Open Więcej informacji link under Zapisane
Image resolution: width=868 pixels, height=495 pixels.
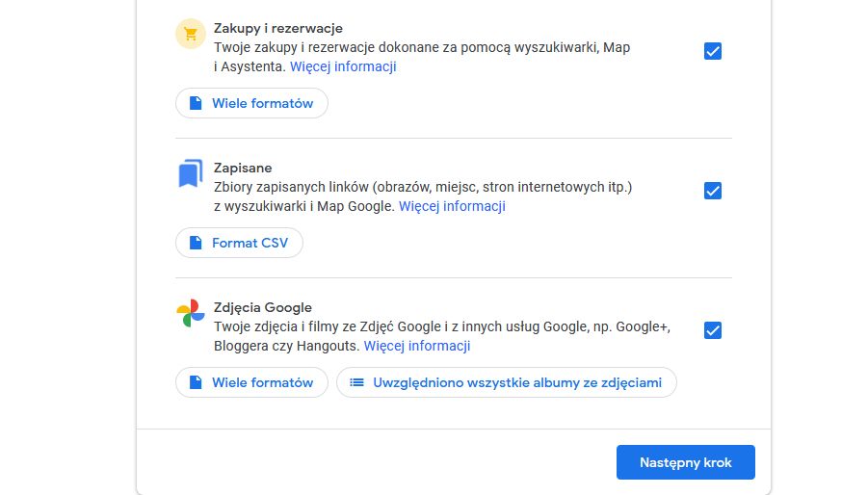point(452,206)
